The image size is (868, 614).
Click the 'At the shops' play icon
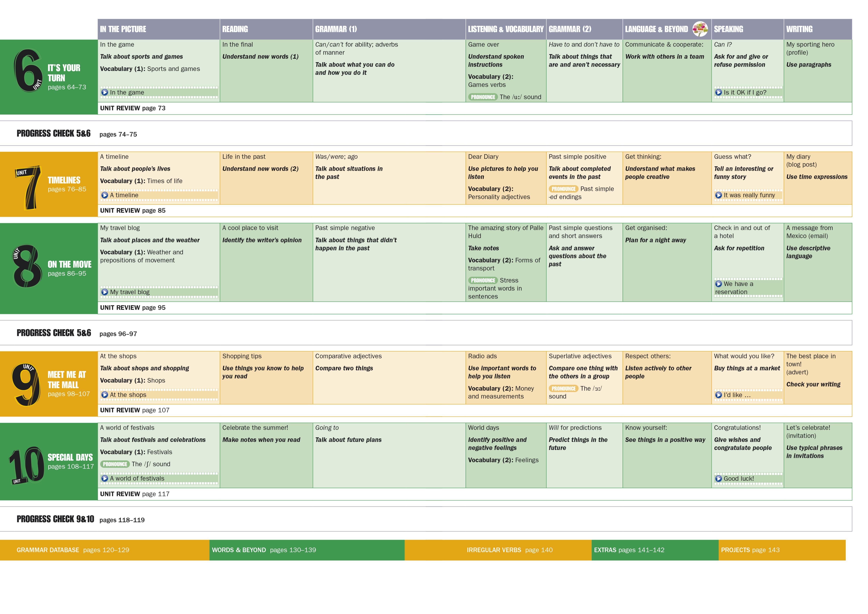pyautogui.click(x=105, y=395)
